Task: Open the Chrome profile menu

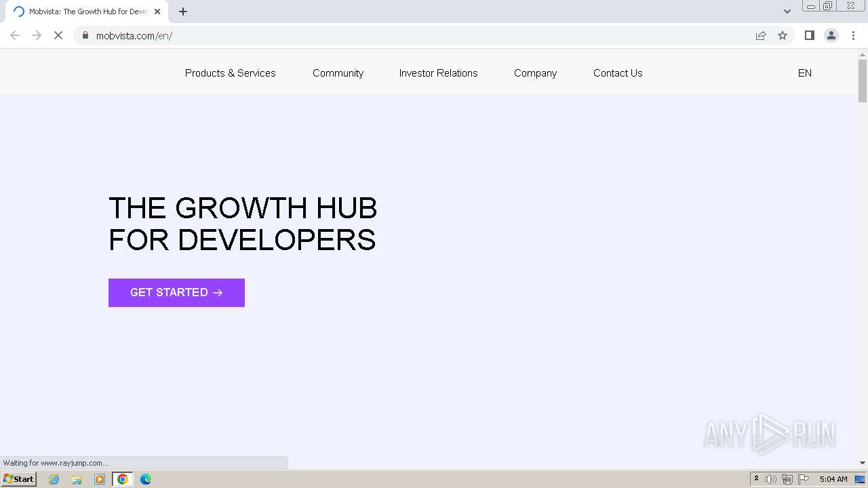Action: (x=831, y=35)
